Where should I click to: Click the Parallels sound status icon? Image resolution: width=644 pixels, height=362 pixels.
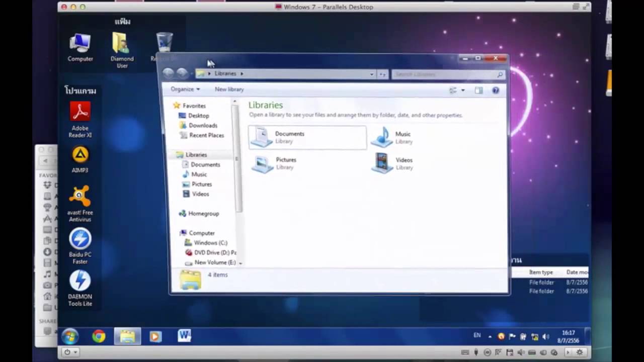pyautogui.click(x=520, y=352)
